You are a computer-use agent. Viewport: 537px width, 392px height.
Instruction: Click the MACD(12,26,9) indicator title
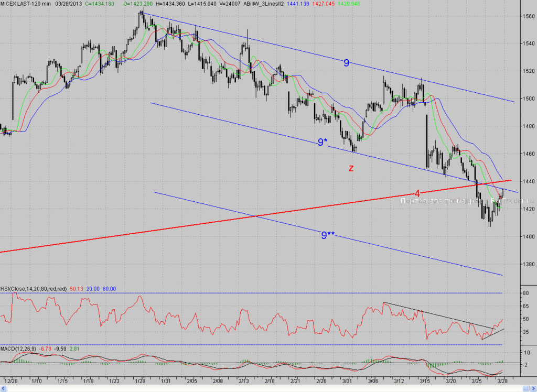click(x=18, y=349)
